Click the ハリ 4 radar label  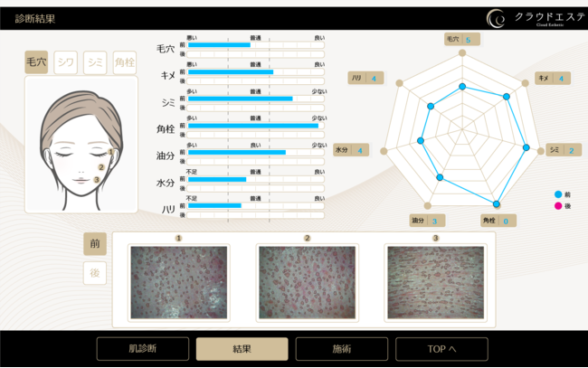pos(365,78)
